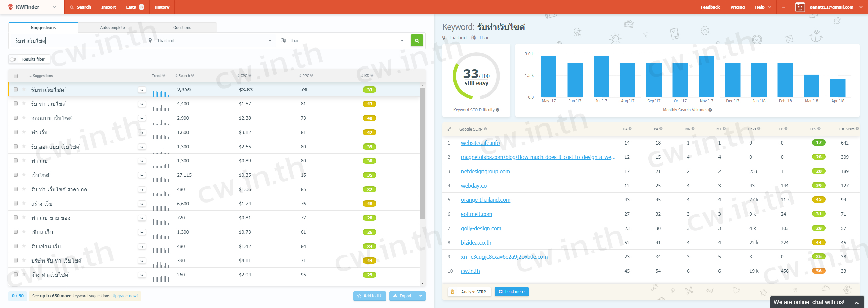Click the user avatar icon in header
Viewport: 868px width, 308px height.
800,7
